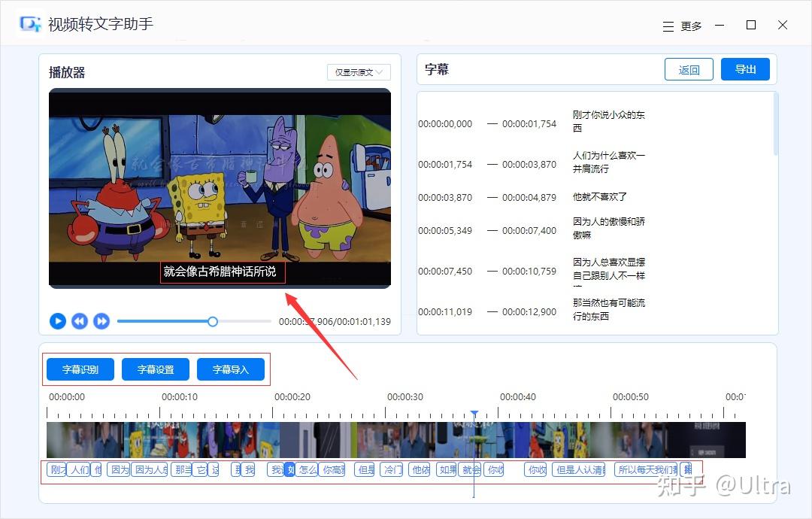
Task: Select timeline subtitle chip 冷门
Action: [x=392, y=470]
